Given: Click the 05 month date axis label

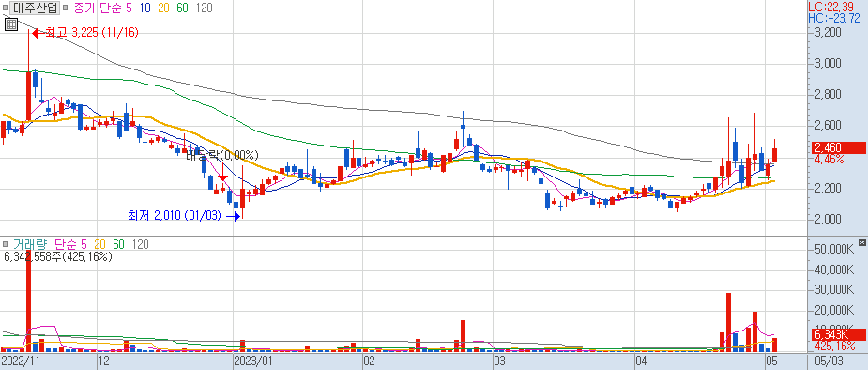Looking at the screenshot, I should point(771,362).
